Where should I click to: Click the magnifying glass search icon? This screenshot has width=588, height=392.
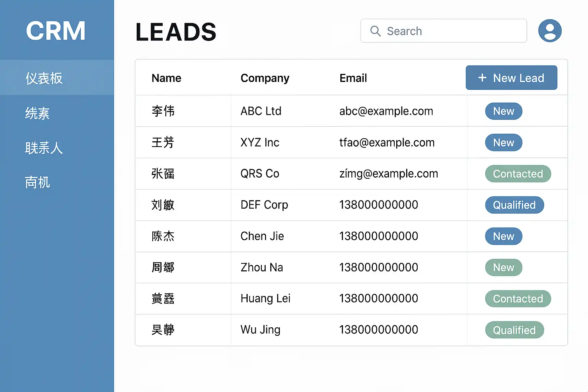376,31
